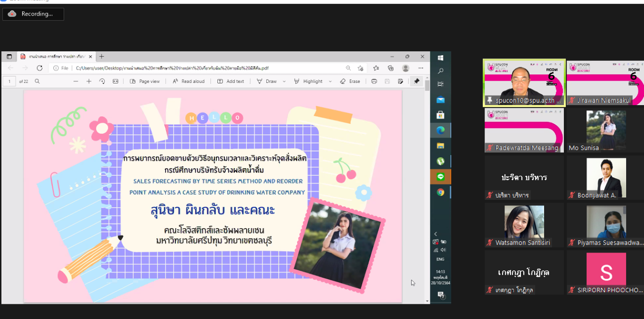Show hidden system tray icons chevron
The image size is (644, 319).
pyautogui.click(x=436, y=234)
